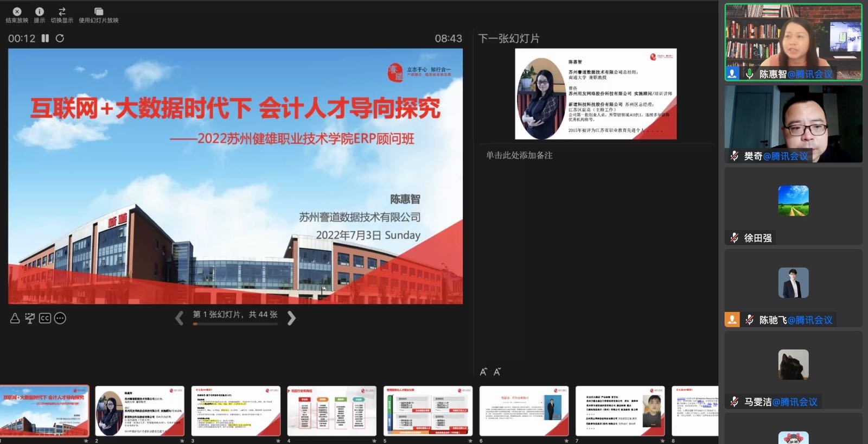The height and width of the screenshot is (444, 868).
Task: Open the more options ellipsis menu
Action: (x=60, y=318)
